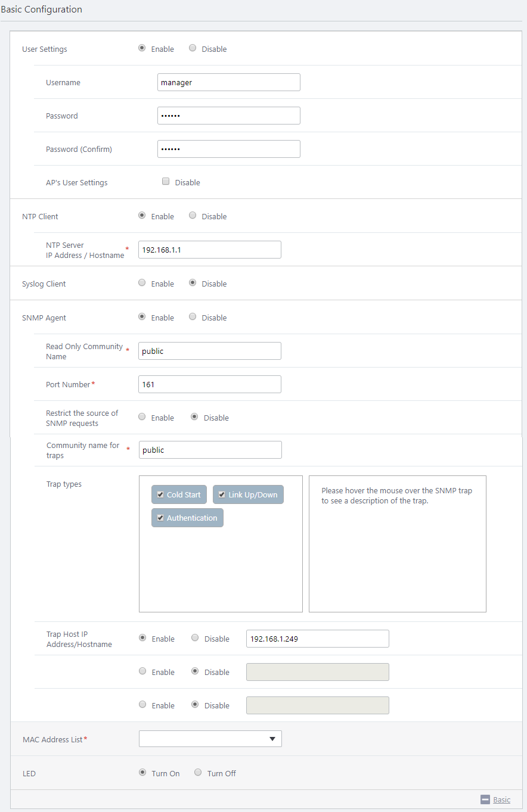Click the NTP Server IP address field
The width and height of the screenshot is (527, 812).
click(x=209, y=250)
